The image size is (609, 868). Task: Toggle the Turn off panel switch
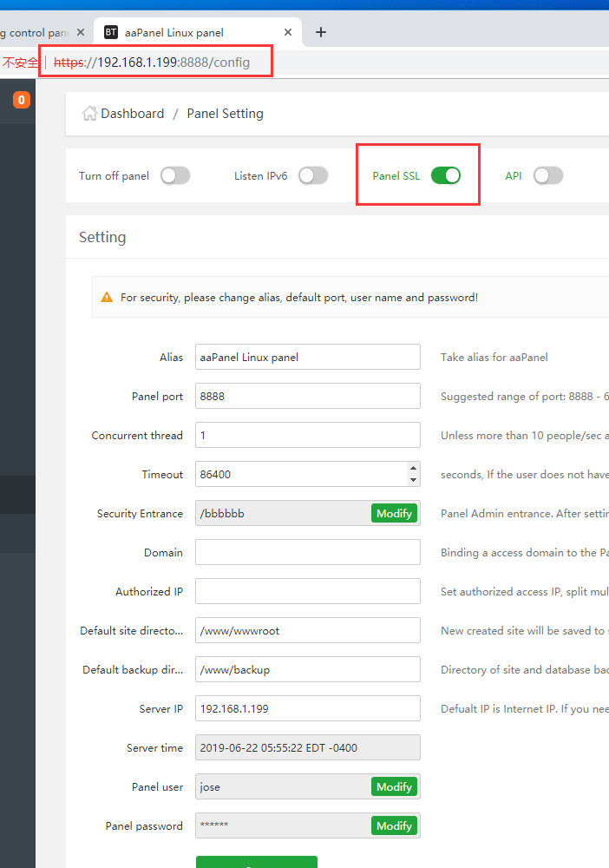click(174, 175)
